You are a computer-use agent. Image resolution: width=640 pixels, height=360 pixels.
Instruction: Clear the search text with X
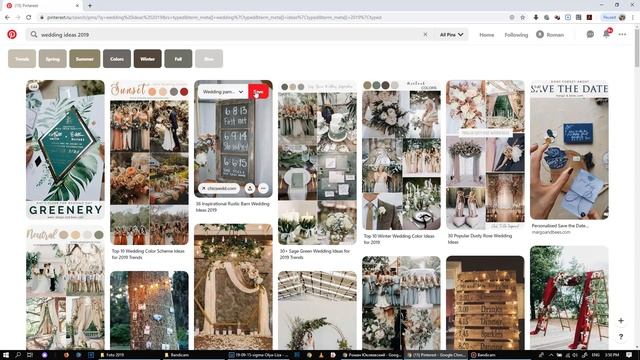pos(425,35)
